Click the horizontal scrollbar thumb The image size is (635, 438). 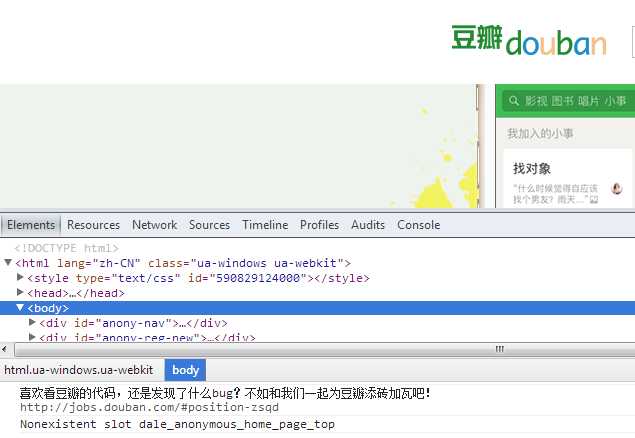tap(325, 349)
